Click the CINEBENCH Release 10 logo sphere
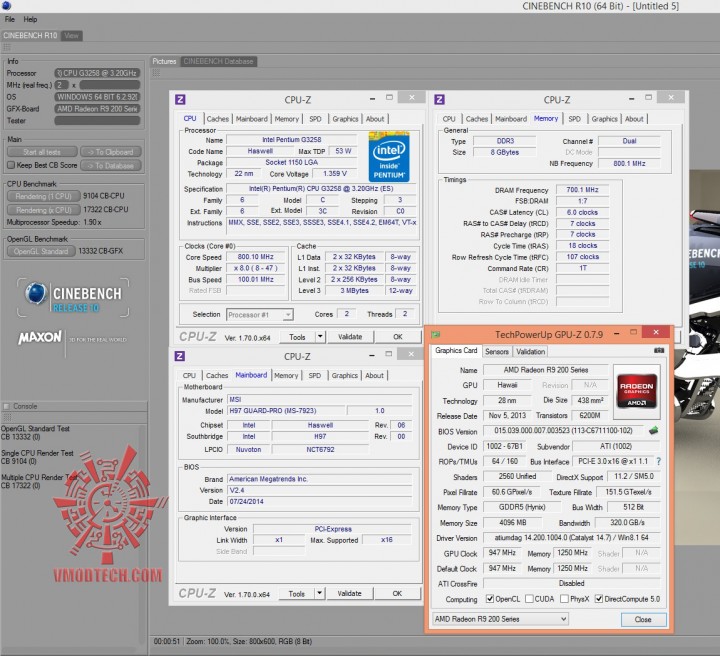Viewport: 720px width, 656px height. tap(35, 294)
